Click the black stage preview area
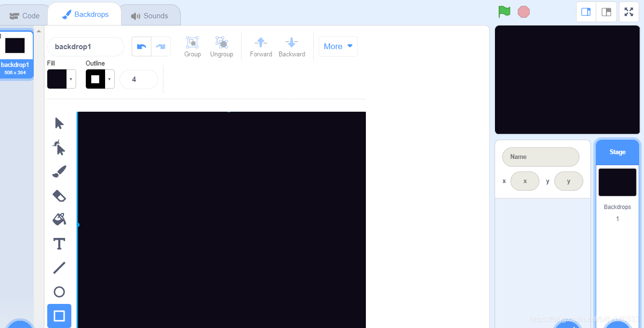 point(567,79)
